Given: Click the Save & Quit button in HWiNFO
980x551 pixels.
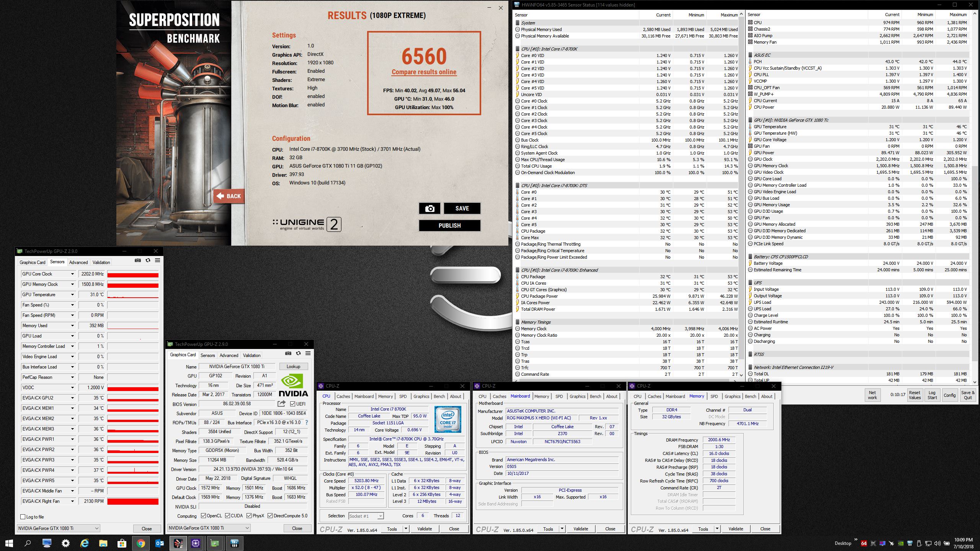Looking at the screenshot, I should click(968, 395).
